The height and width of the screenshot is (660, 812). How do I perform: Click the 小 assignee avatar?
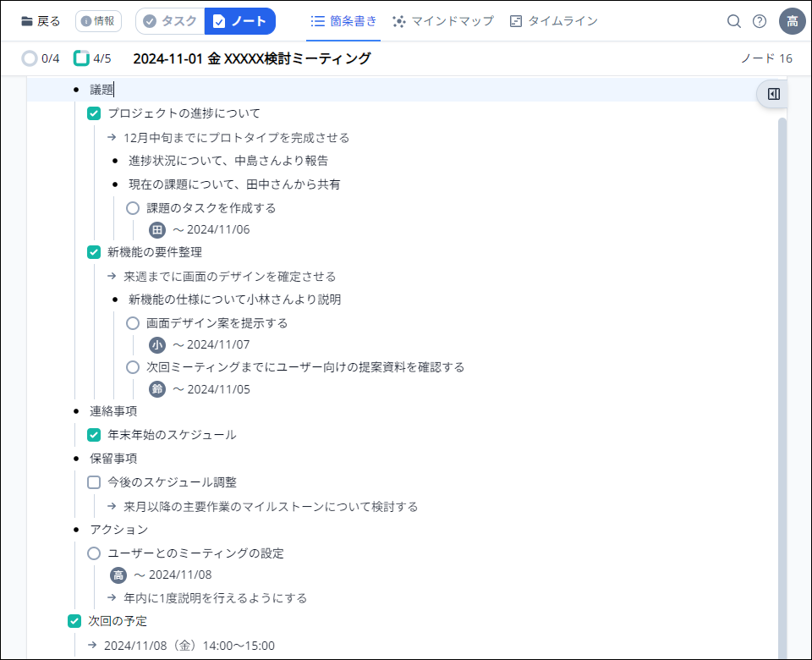coord(157,344)
